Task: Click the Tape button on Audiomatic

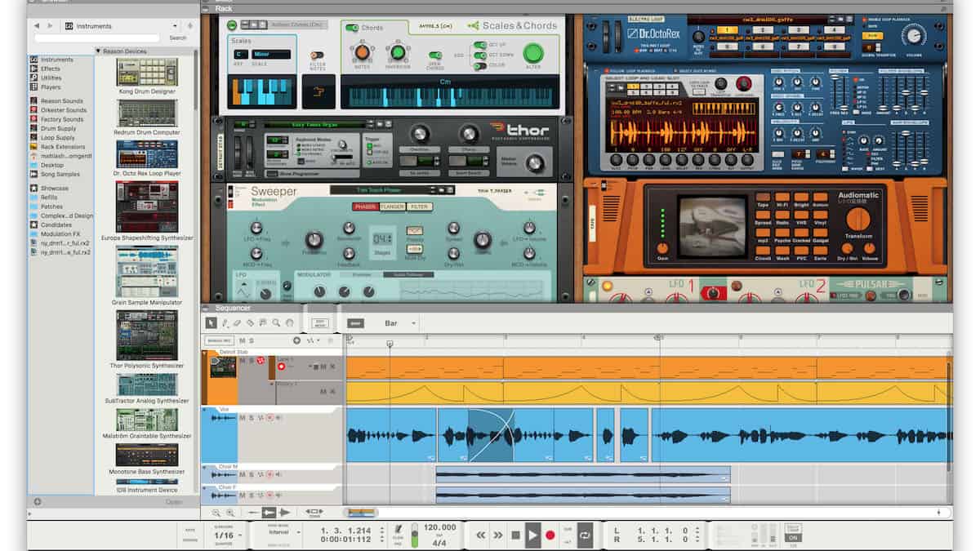Action: pos(762,197)
